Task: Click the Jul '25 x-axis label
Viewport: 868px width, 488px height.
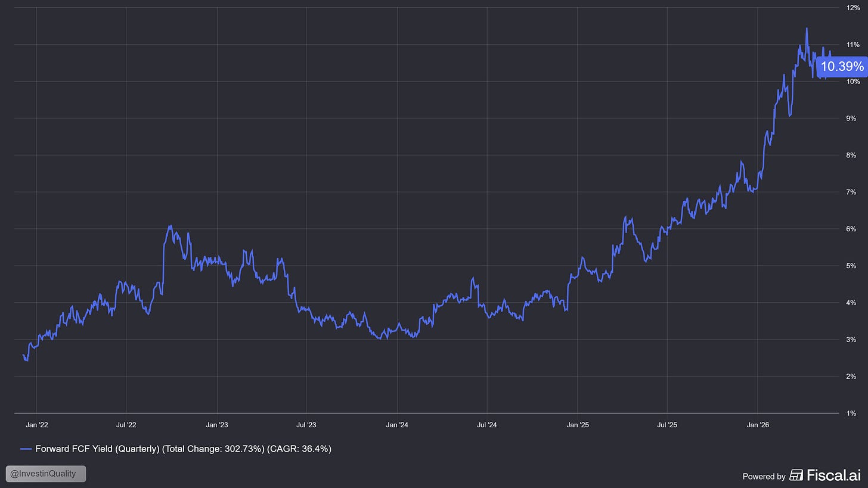Action: 667,425
